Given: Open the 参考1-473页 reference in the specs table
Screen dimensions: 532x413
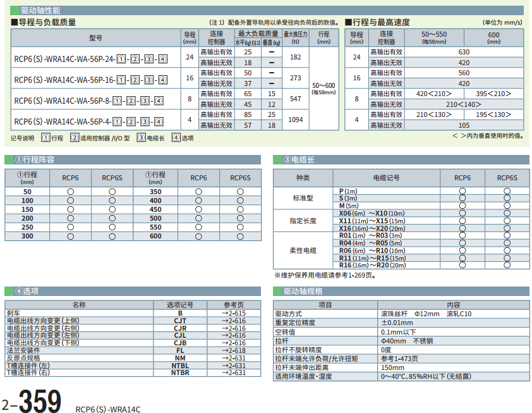Looking at the screenshot, I should 399,359.
